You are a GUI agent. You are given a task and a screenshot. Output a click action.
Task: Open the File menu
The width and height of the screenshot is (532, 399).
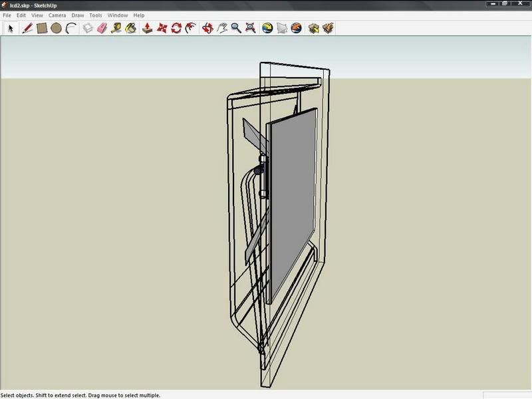(7, 15)
